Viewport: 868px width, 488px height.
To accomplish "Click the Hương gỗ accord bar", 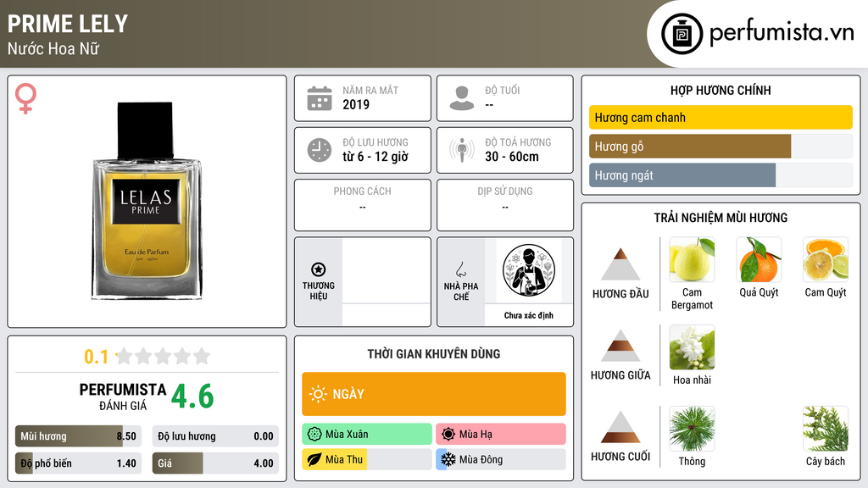I will [x=721, y=146].
